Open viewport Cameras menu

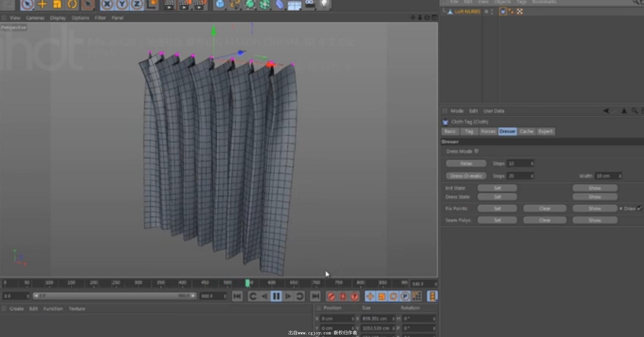tap(35, 18)
